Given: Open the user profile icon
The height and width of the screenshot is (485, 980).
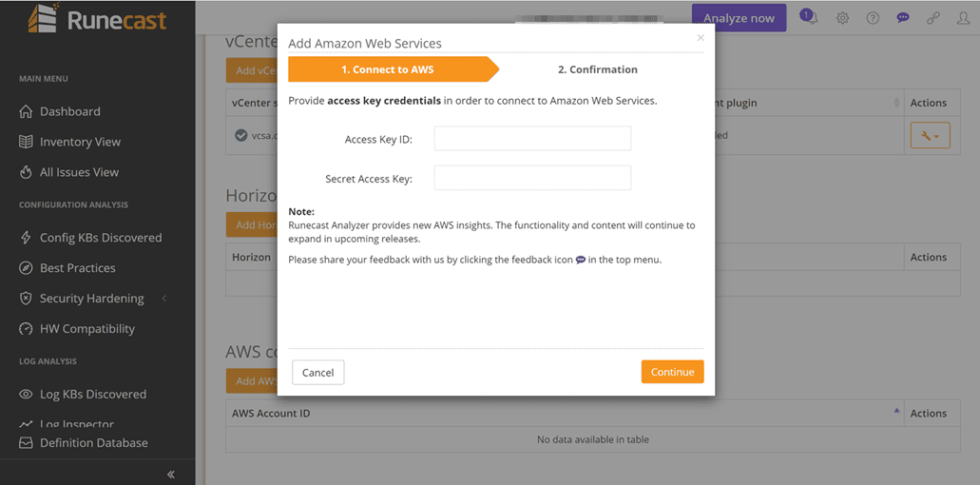Looking at the screenshot, I should click(x=963, y=18).
